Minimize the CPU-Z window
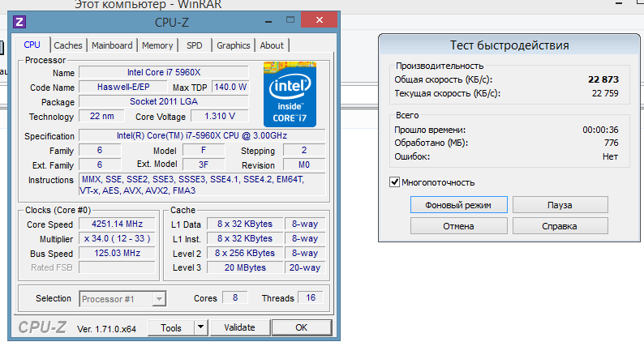The image size is (644, 359). coord(268,20)
